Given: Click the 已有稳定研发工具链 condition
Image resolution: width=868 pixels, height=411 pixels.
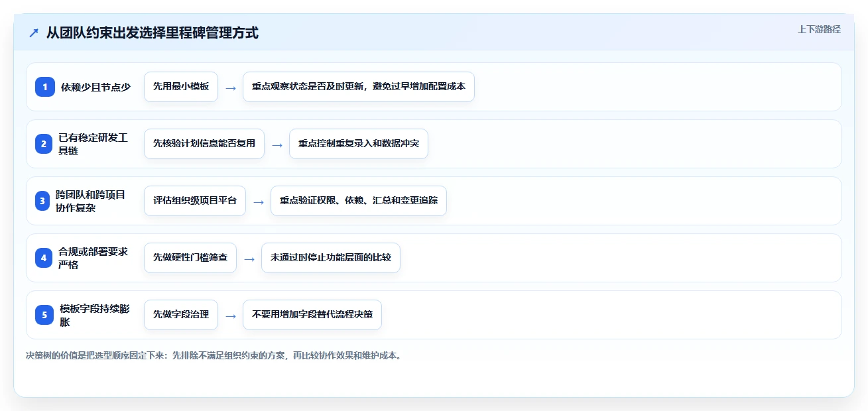Looking at the screenshot, I should coord(93,144).
